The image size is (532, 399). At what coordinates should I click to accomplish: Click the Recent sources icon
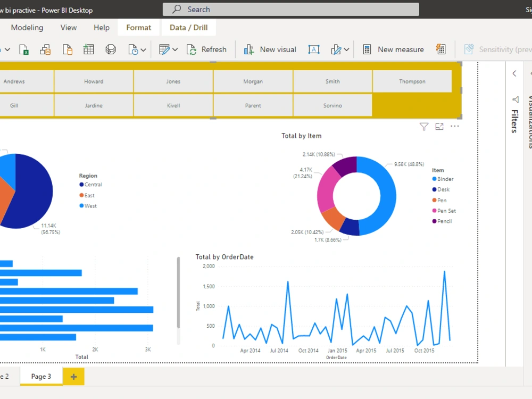133,49
